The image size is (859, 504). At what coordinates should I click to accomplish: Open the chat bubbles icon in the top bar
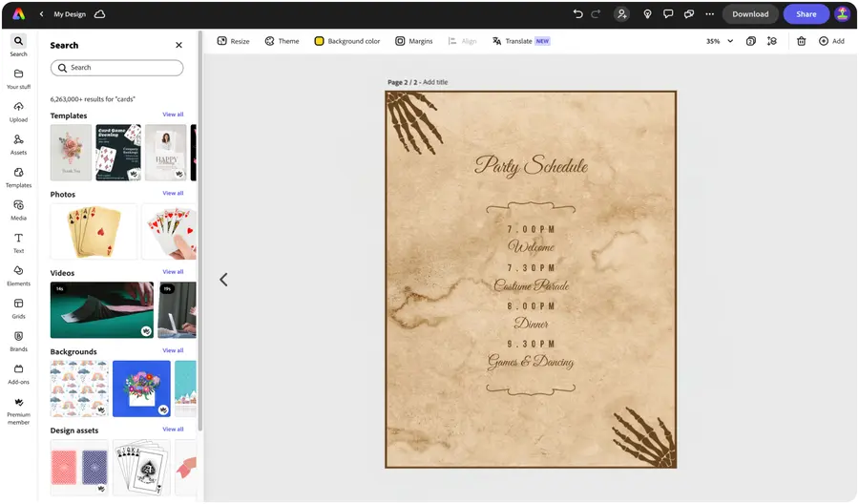point(689,14)
